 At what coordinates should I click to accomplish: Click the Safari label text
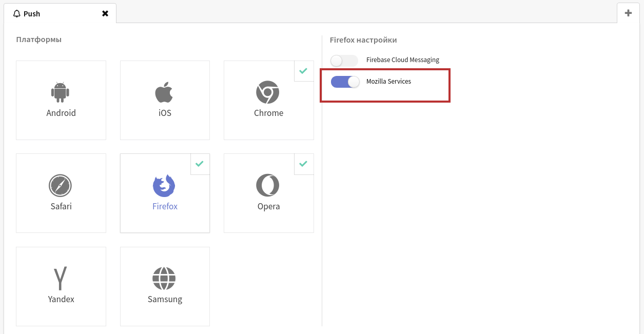(x=61, y=206)
